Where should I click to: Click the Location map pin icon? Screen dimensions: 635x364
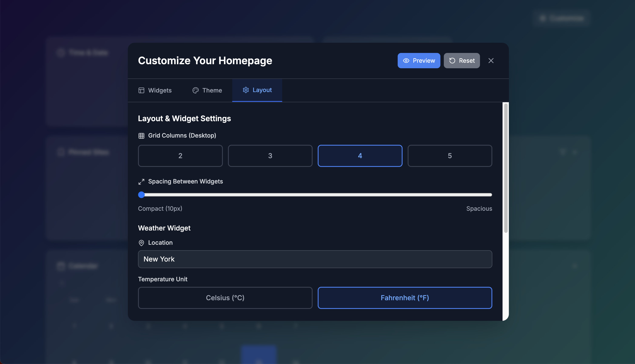[x=141, y=243]
